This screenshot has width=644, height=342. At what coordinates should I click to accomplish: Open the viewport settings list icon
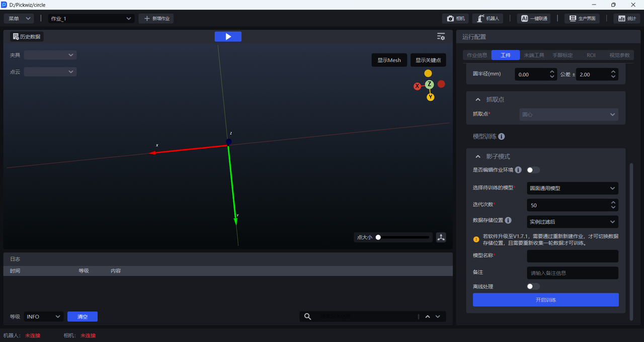point(441,37)
